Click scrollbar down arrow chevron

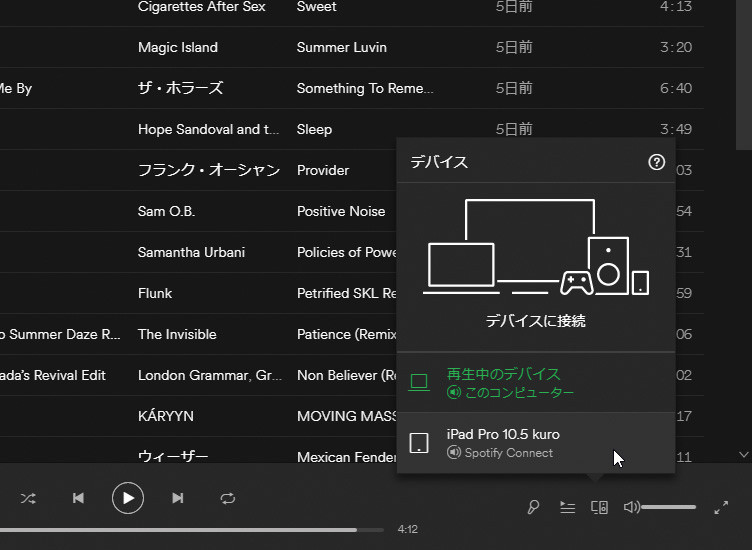pos(744,454)
